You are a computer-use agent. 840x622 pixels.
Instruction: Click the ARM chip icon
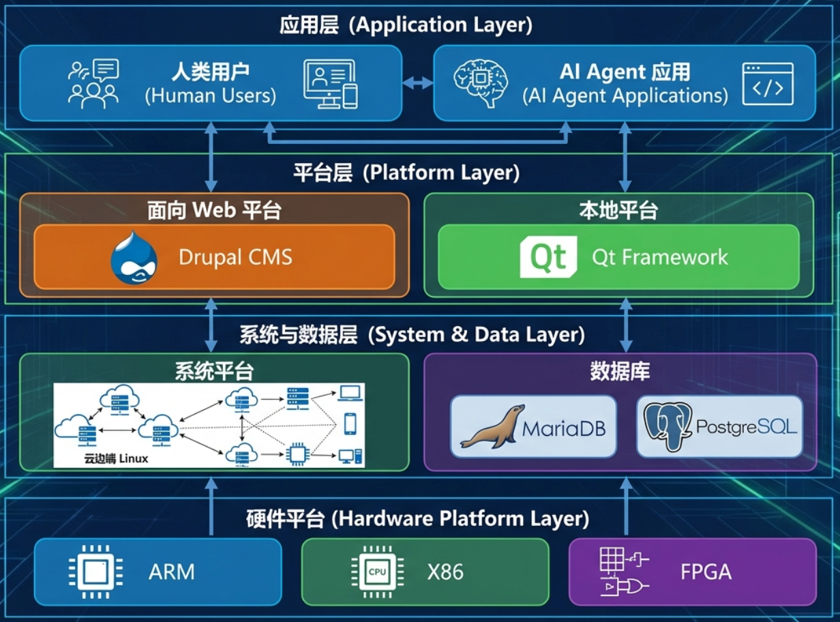(96, 572)
